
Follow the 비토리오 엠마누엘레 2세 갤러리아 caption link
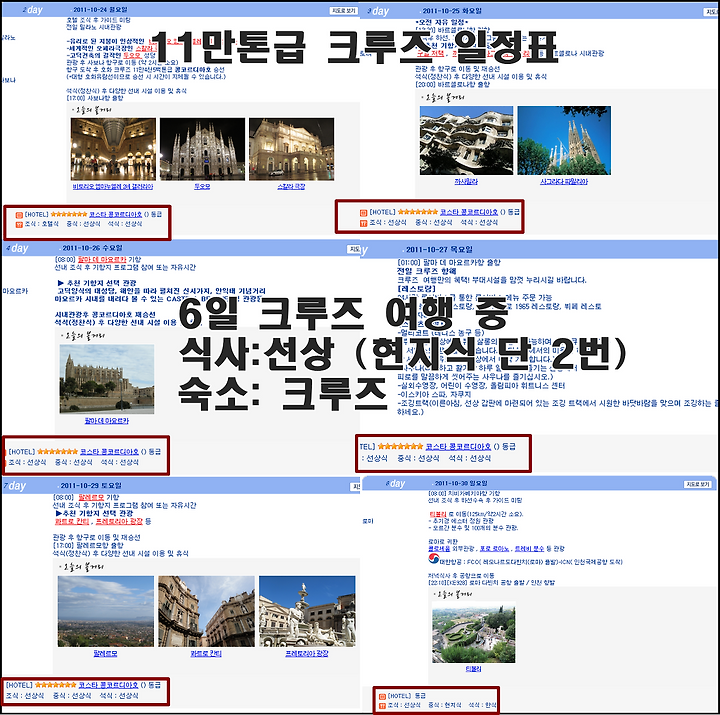click(x=113, y=187)
